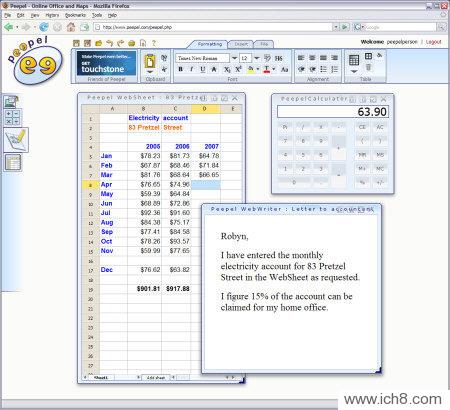Set the alignment to left
The image size is (450, 410).
tap(301, 58)
